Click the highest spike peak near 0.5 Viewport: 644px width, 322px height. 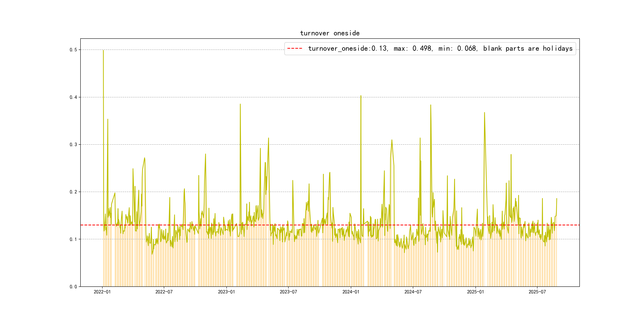103,50
